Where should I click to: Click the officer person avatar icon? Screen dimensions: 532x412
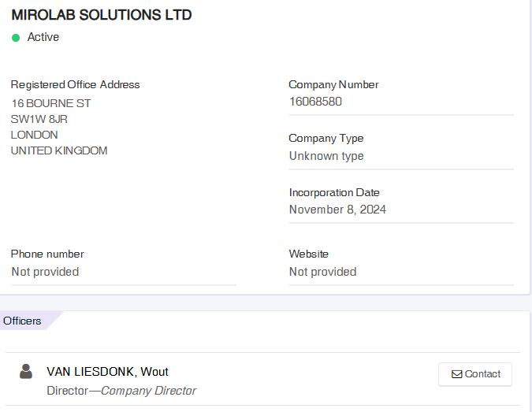point(26,371)
